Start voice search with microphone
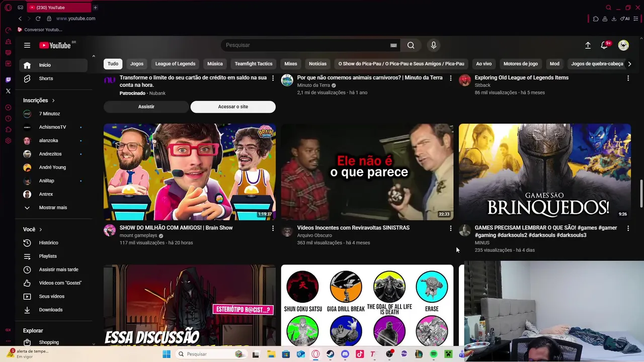 tap(434, 45)
